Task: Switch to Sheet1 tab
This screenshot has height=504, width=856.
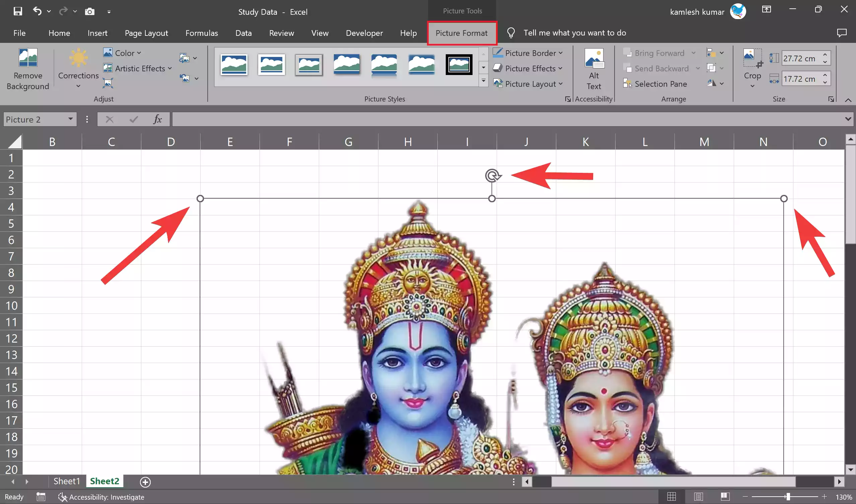Action: coord(67,481)
